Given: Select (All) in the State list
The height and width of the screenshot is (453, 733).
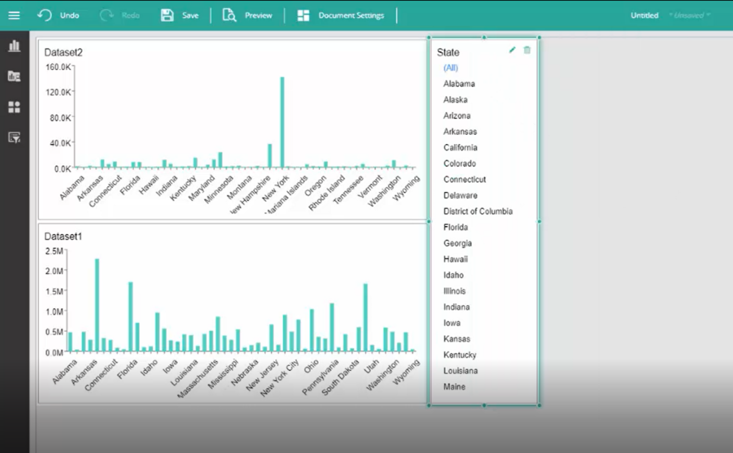Looking at the screenshot, I should 451,68.
